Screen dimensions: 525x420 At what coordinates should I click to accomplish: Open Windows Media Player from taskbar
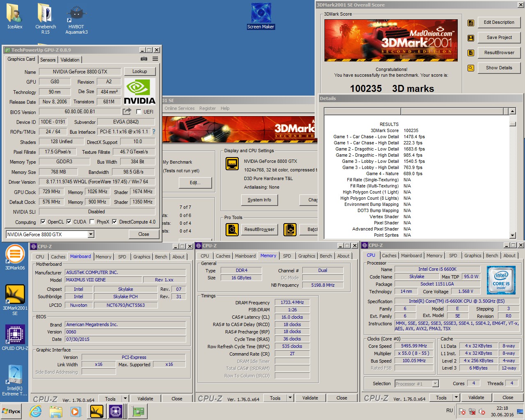coord(75,411)
